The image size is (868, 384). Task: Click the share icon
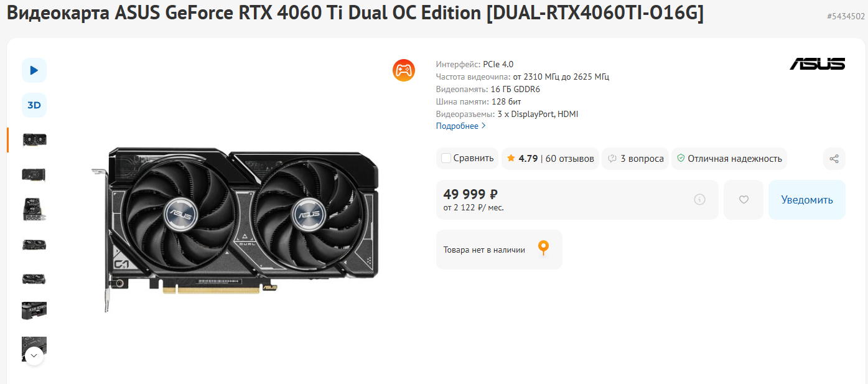834,159
